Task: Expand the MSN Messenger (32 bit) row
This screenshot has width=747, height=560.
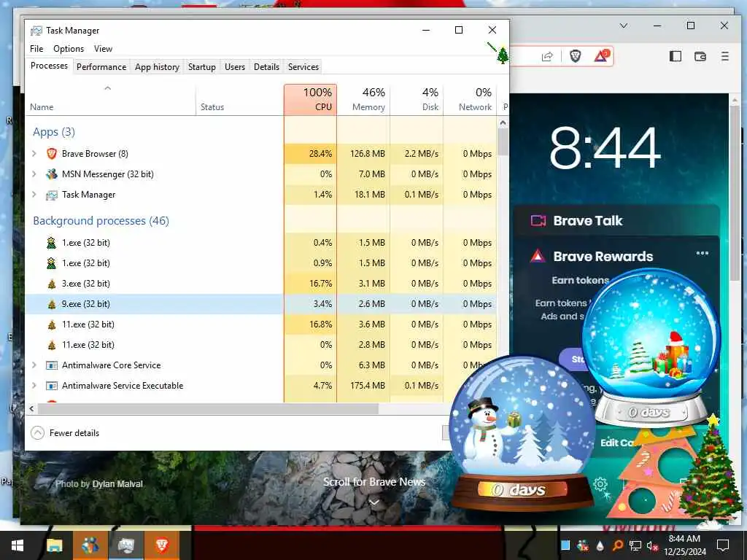Action: 34,174
